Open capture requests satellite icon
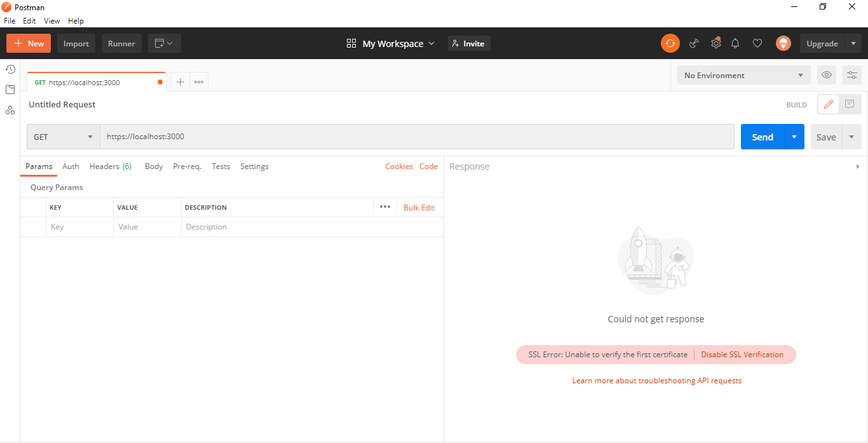Screen dimensions: 868x443 694,43
